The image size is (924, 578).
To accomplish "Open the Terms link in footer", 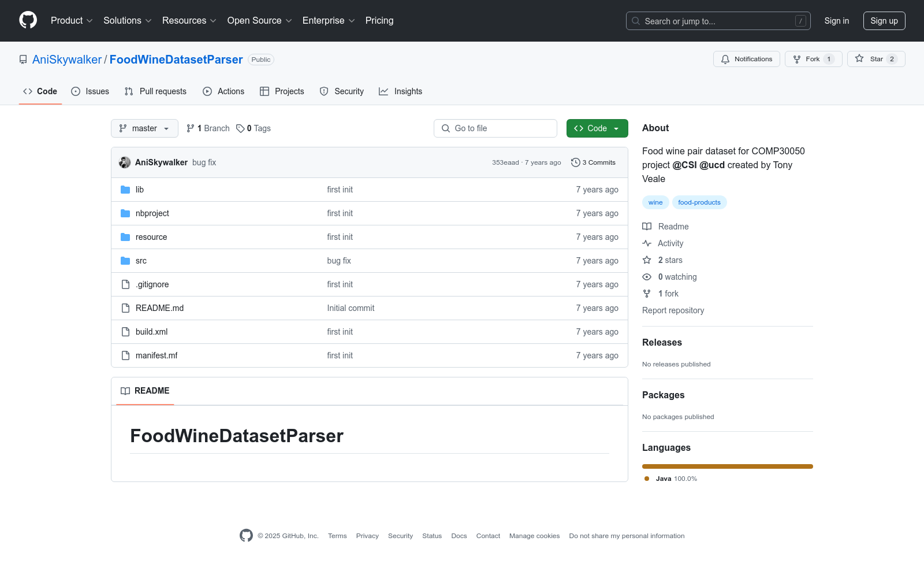I will coord(337,536).
